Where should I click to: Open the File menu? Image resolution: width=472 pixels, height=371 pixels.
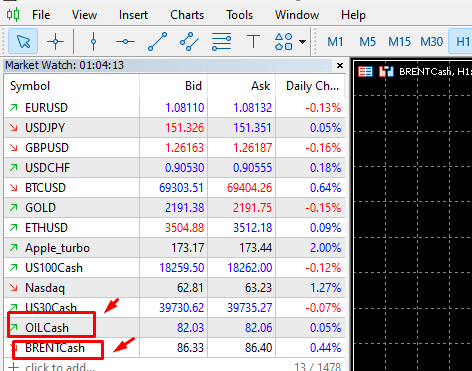coord(41,15)
